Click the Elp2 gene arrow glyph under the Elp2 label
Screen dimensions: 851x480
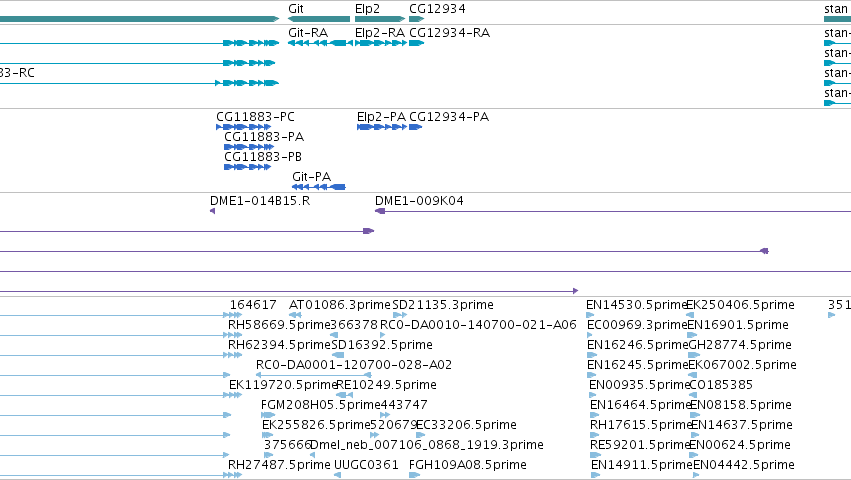[380, 19]
